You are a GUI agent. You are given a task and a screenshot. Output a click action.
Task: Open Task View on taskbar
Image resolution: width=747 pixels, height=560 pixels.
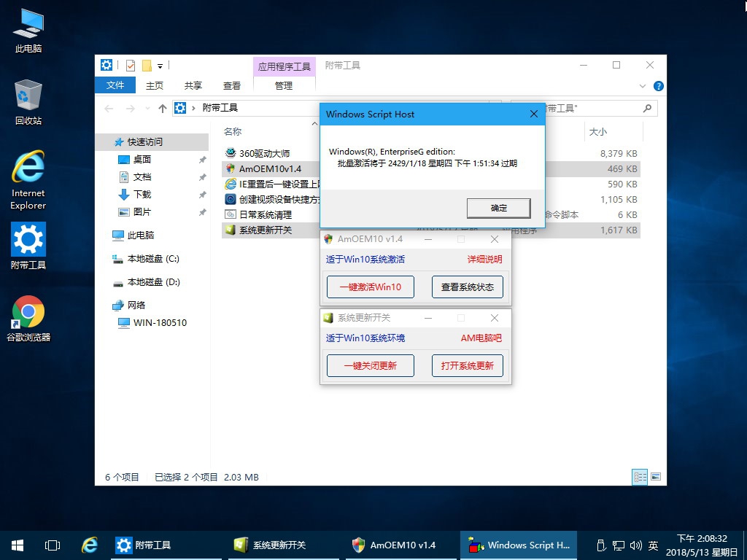click(53, 545)
